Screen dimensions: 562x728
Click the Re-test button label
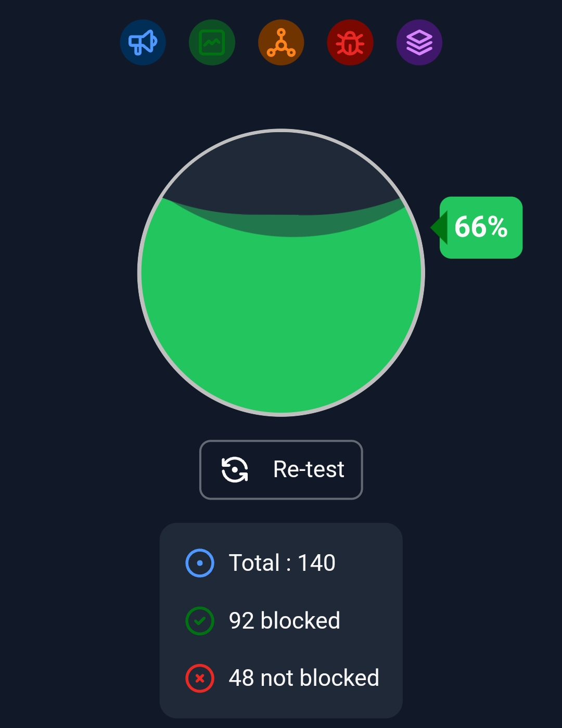[x=309, y=469]
